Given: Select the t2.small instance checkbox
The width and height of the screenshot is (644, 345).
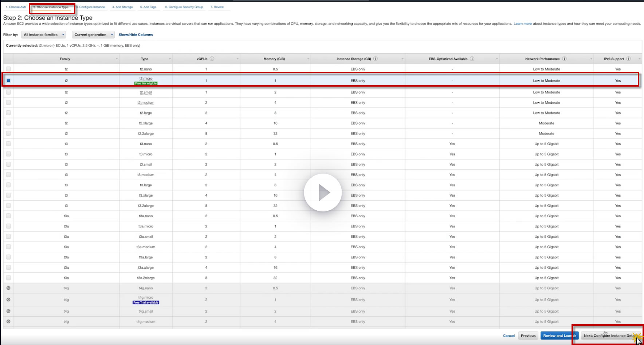Looking at the screenshot, I should point(8,92).
